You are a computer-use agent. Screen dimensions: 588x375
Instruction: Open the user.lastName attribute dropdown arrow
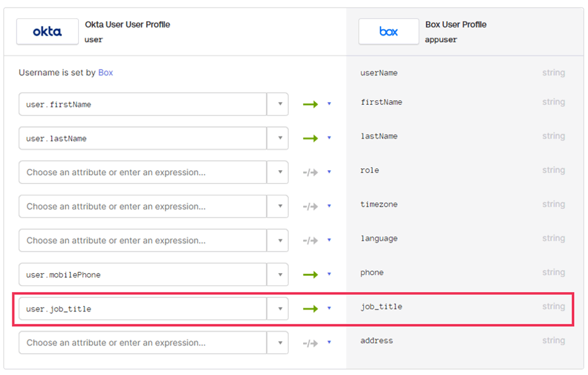[x=278, y=138]
